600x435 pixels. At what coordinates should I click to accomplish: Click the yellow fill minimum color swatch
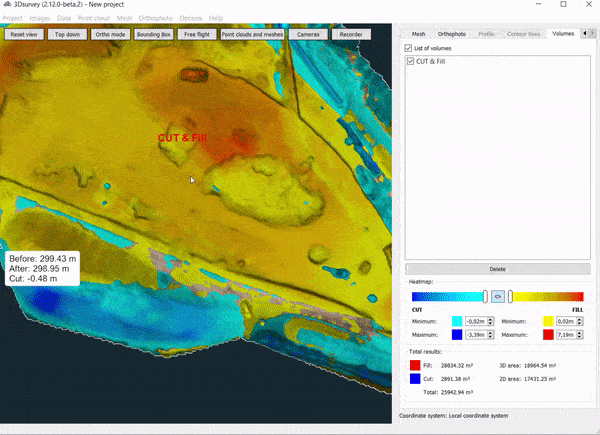coord(547,320)
